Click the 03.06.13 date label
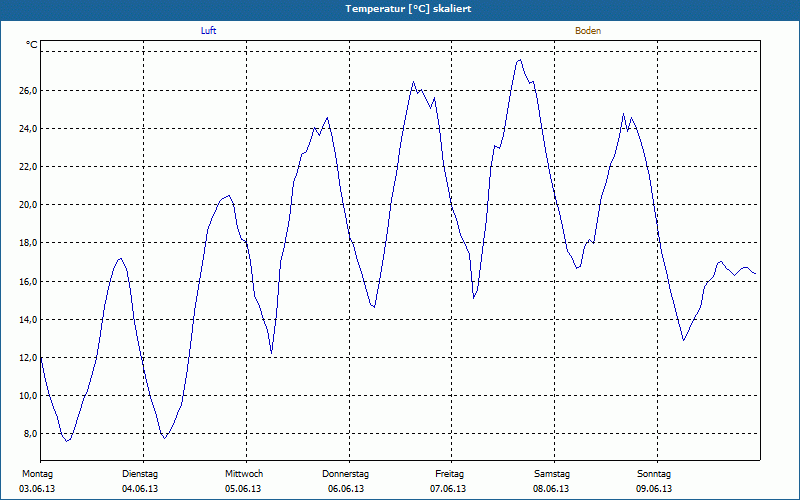The width and height of the screenshot is (800, 500). pos(37,489)
